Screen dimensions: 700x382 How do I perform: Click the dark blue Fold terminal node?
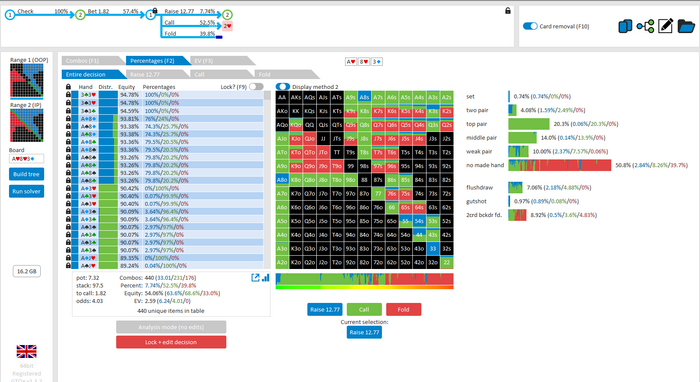[219, 37]
